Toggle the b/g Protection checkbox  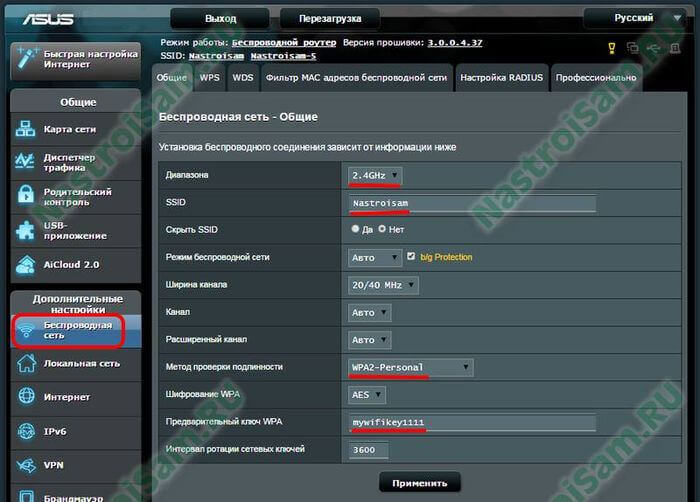(412, 257)
